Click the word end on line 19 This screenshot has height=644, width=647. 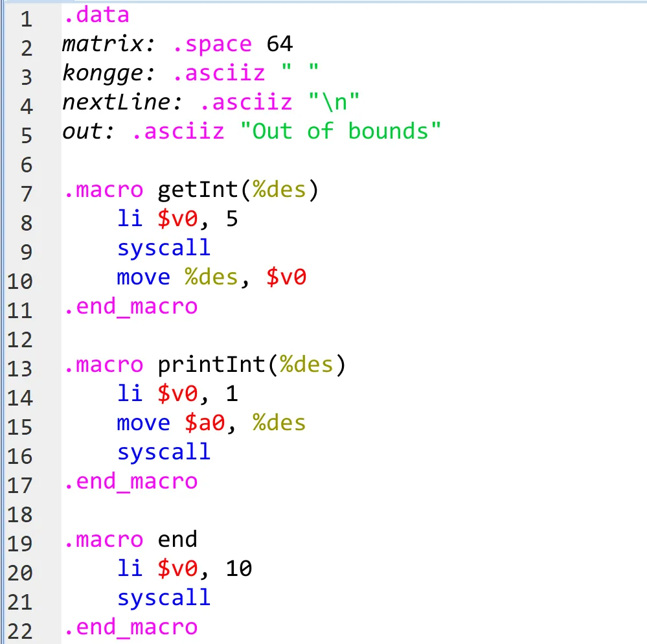point(177,539)
